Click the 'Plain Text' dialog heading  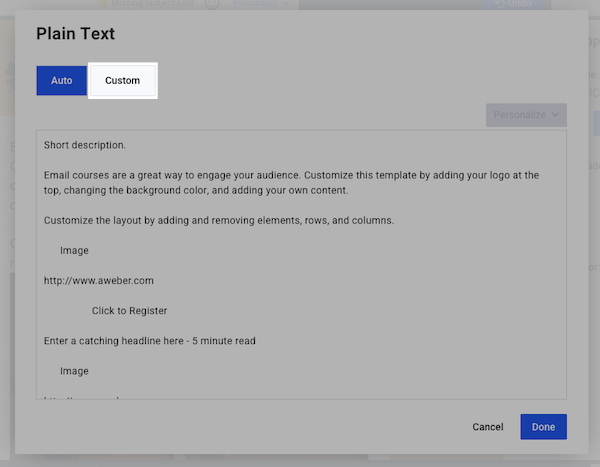pos(76,34)
